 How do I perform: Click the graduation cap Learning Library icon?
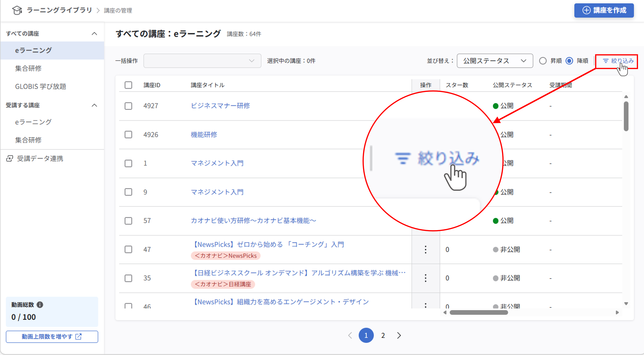pos(17,10)
